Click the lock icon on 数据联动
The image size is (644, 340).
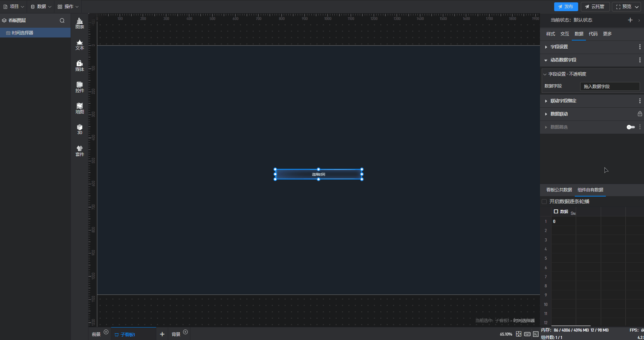pyautogui.click(x=640, y=114)
